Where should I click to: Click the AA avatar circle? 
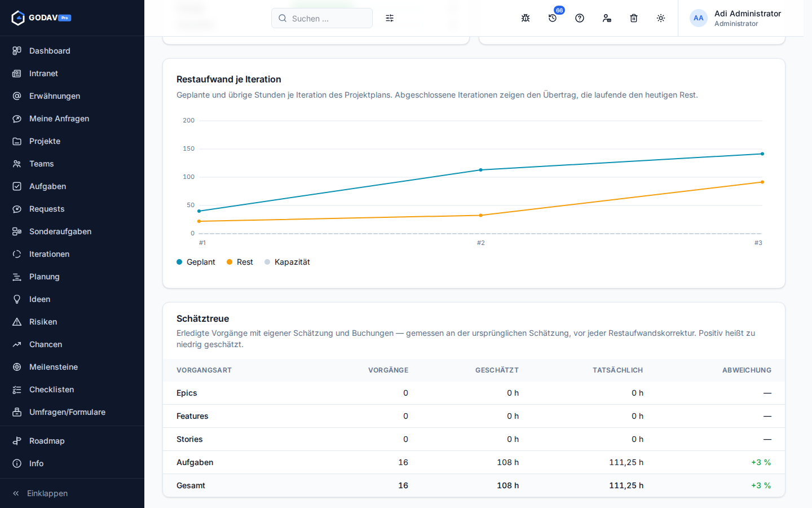(x=699, y=18)
